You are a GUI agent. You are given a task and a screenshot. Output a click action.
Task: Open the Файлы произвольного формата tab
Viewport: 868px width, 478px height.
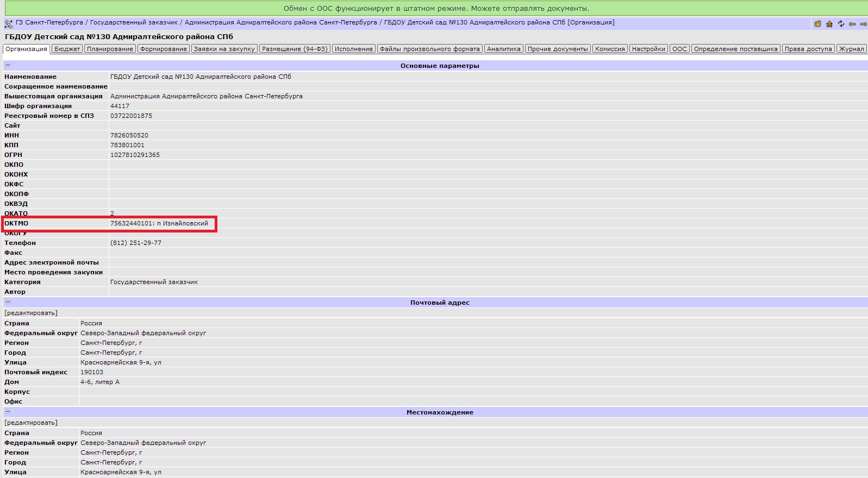[x=430, y=49]
